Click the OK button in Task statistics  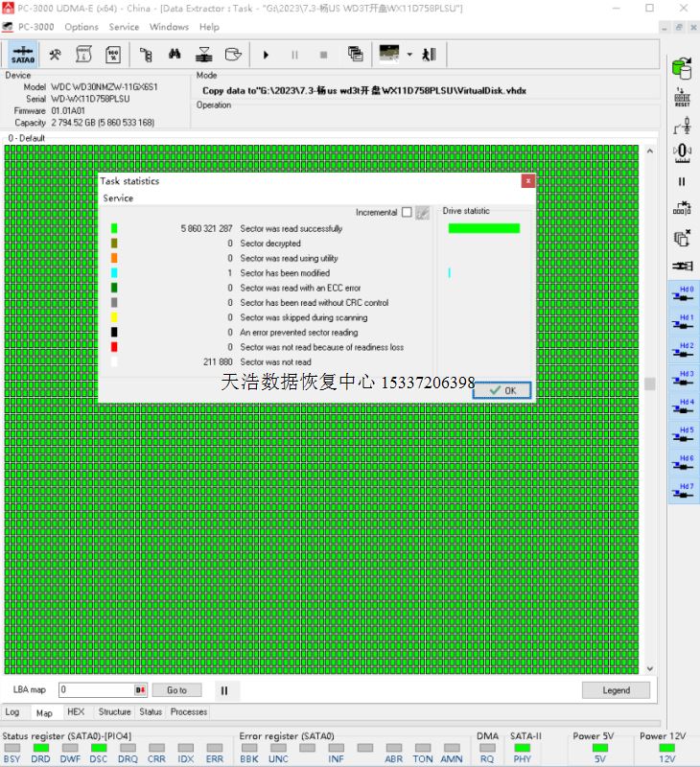pos(502,390)
